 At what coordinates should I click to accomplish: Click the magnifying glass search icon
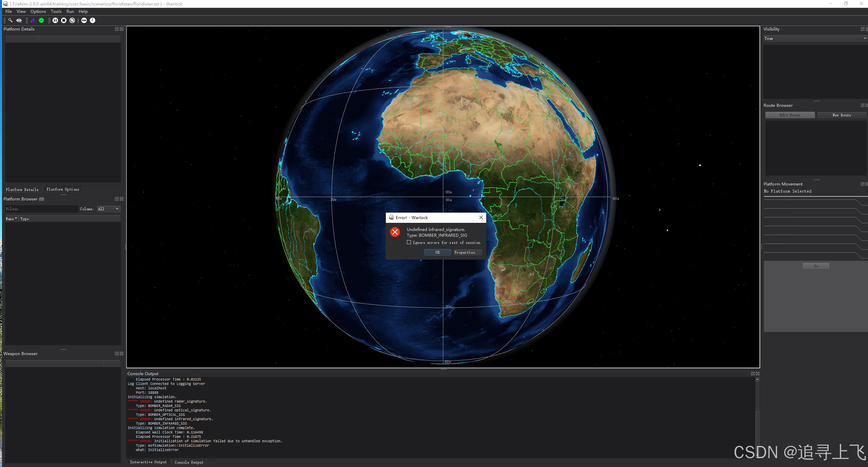pyautogui.click(x=11, y=20)
